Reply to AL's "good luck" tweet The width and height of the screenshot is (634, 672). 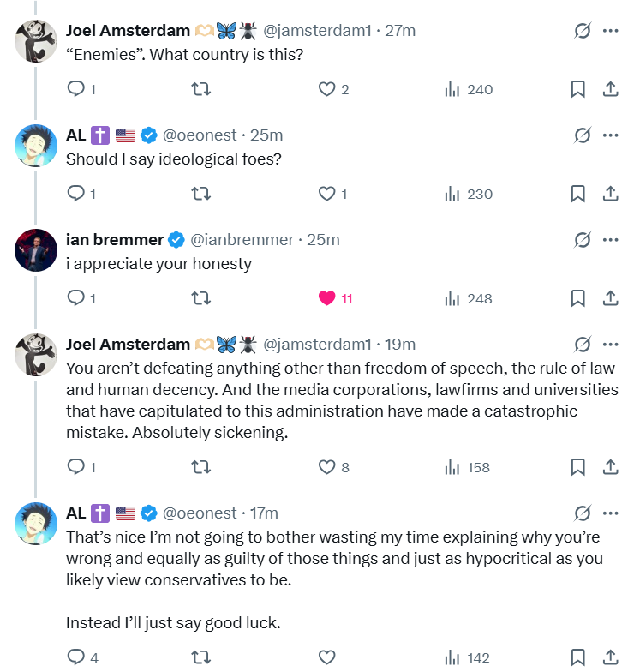click(x=75, y=657)
